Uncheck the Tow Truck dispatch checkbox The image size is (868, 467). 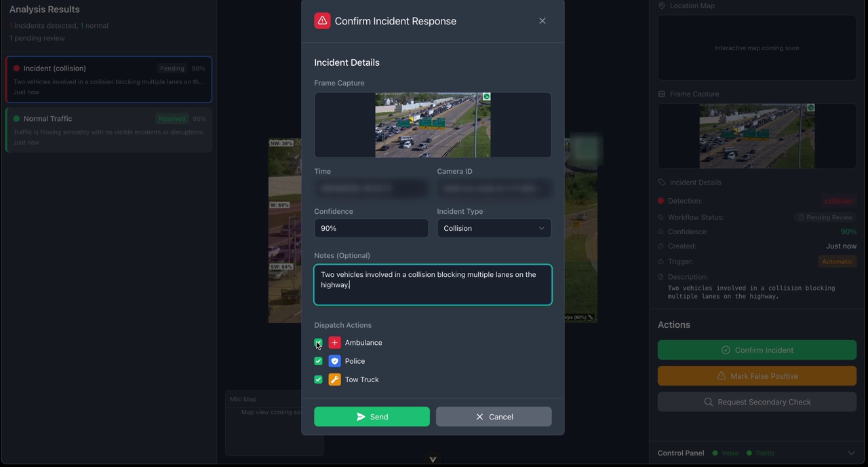point(318,379)
